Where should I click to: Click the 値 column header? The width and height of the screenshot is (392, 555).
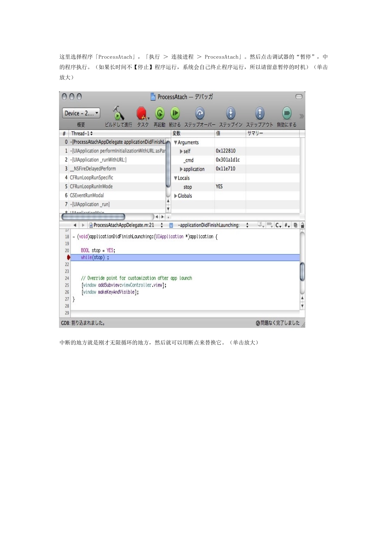pos(230,133)
